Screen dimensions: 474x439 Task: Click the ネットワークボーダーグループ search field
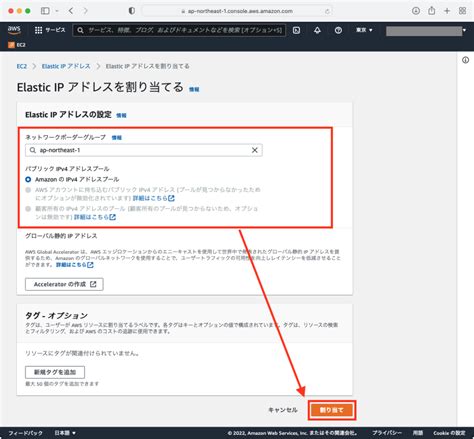pos(144,150)
